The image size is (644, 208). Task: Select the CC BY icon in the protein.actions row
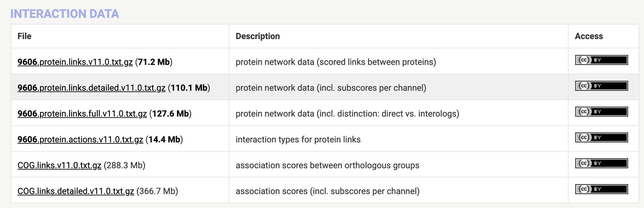click(x=601, y=137)
